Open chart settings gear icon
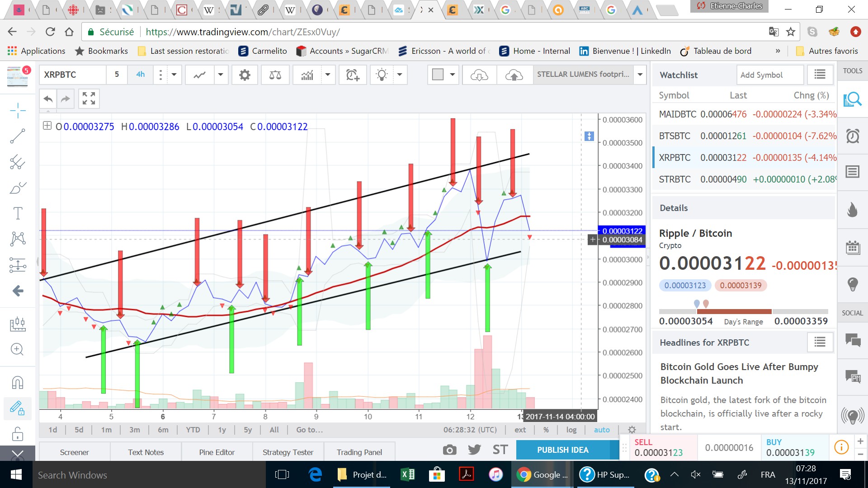The width and height of the screenshot is (868, 488). (245, 75)
